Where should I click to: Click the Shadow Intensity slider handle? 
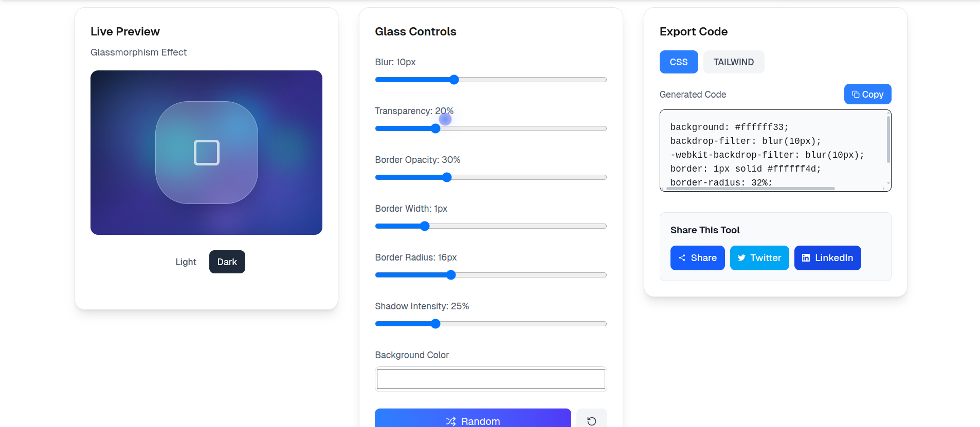[435, 323]
